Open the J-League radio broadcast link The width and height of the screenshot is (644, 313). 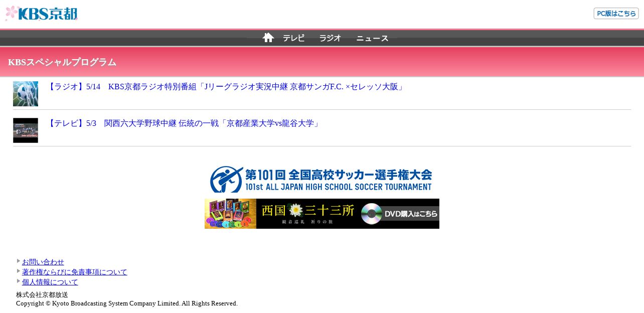(226, 87)
